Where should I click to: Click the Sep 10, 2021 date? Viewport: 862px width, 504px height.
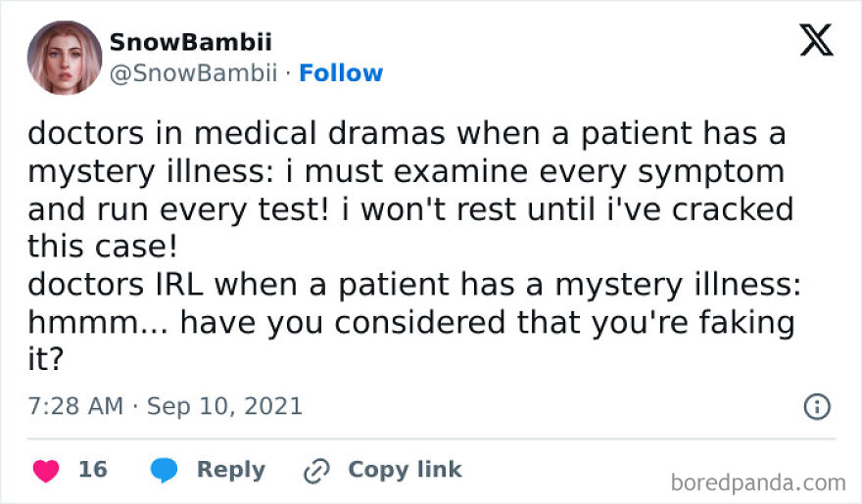224,406
